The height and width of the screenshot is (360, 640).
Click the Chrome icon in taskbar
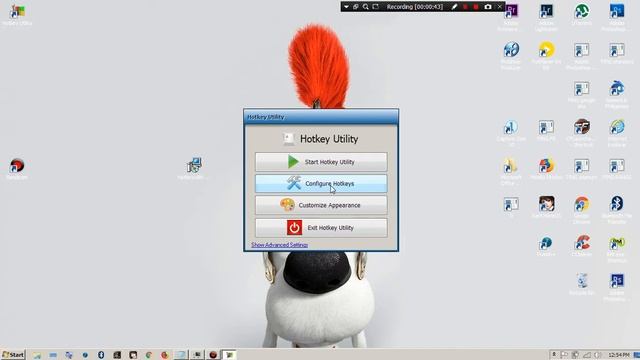(149, 355)
